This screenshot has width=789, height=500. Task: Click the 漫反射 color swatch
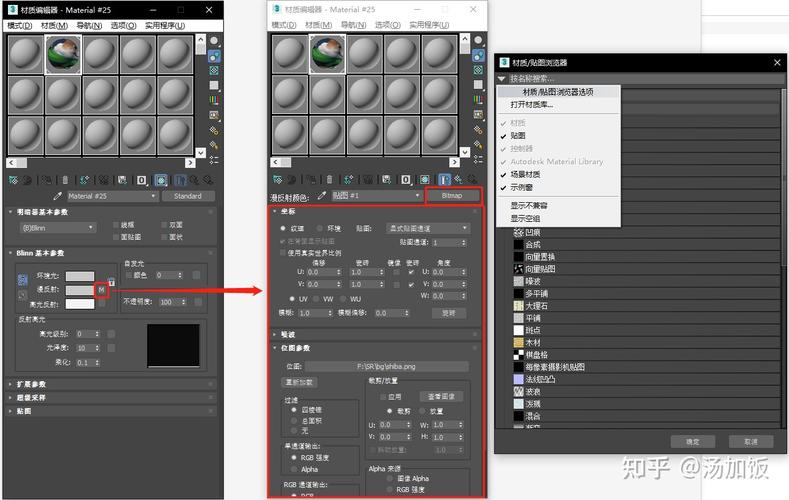[80, 290]
